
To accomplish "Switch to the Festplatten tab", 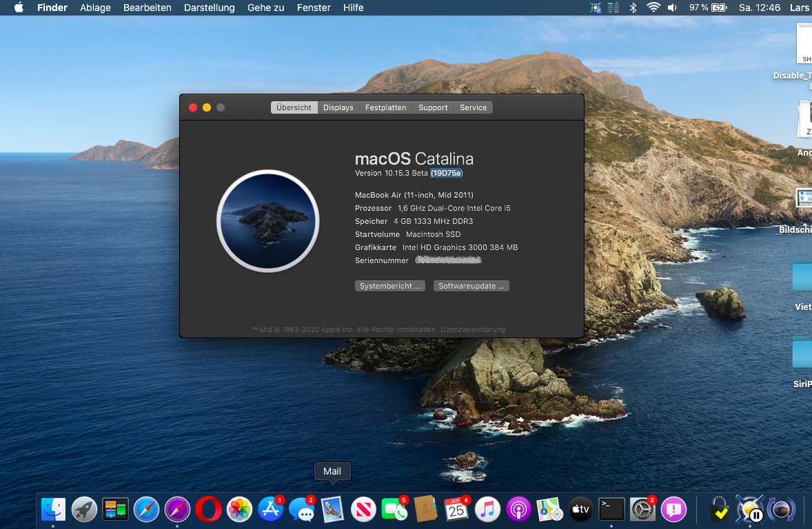I will (386, 107).
